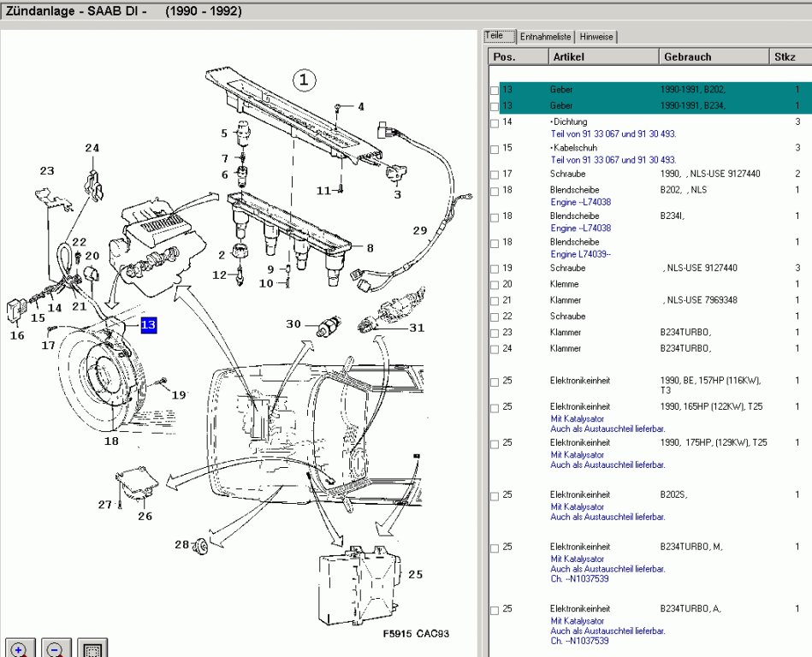Check the box for position 14 Dichtung
The height and width of the screenshot is (657, 812).
[495, 123]
